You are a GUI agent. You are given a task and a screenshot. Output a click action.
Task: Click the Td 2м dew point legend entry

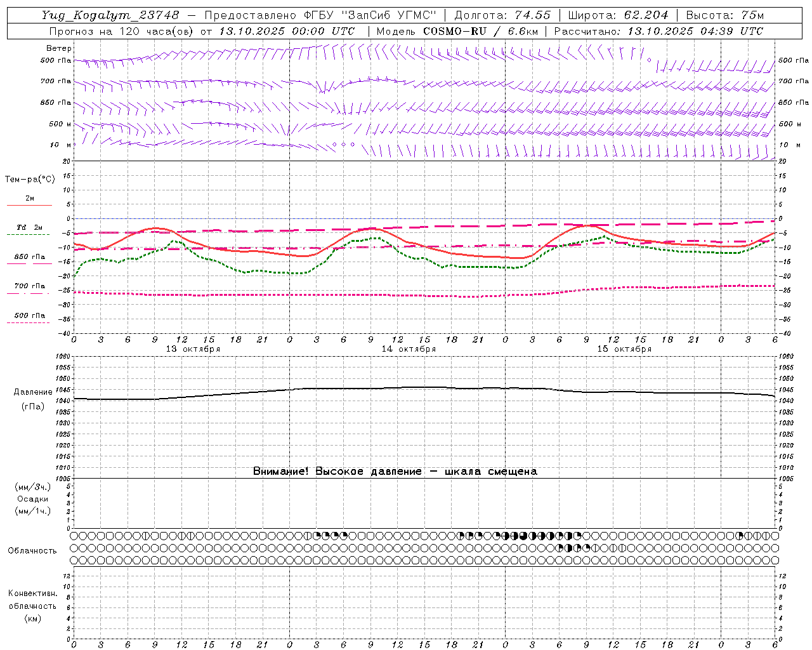coord(30,227)
